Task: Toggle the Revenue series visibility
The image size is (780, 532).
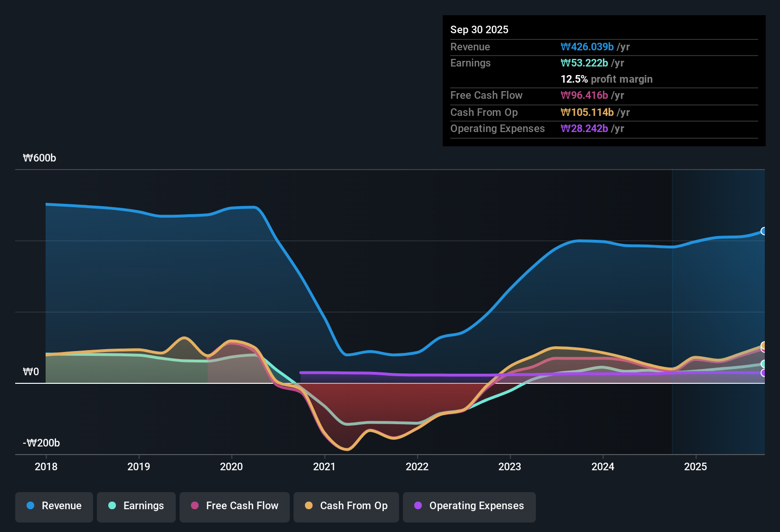Action: point(54,507)
